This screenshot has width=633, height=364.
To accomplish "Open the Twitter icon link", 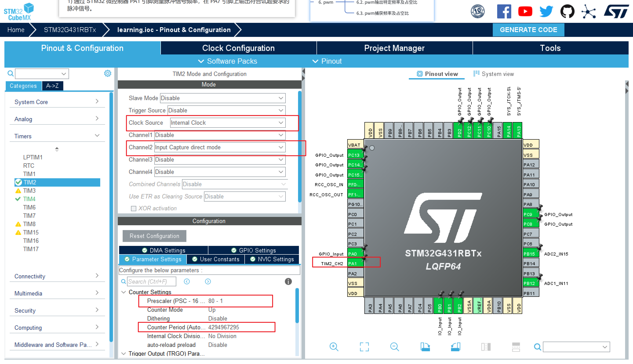I will coord(546,11).
